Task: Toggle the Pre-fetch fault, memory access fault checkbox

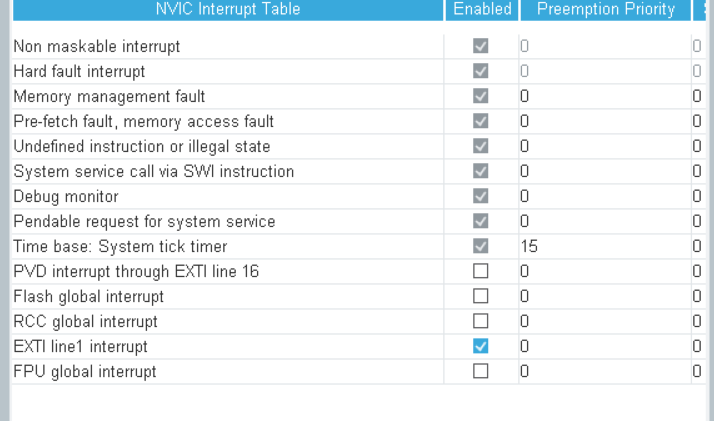Action: [x=480, y=121]
